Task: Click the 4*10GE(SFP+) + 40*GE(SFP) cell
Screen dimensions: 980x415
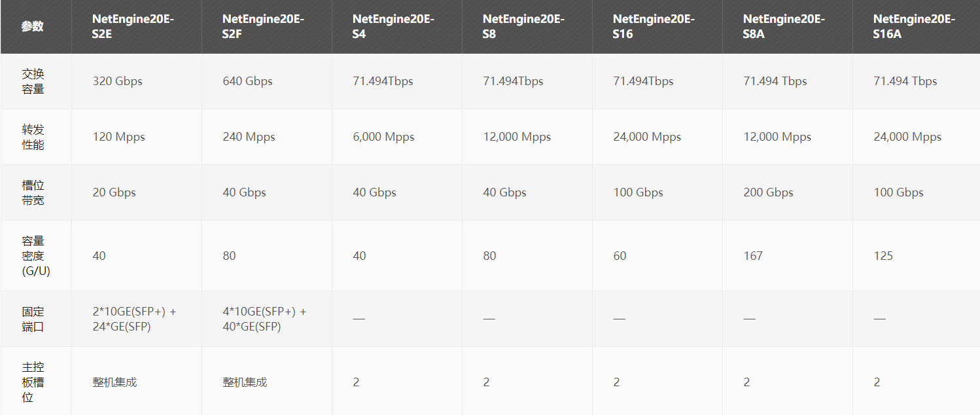Action: pos(264,319)
